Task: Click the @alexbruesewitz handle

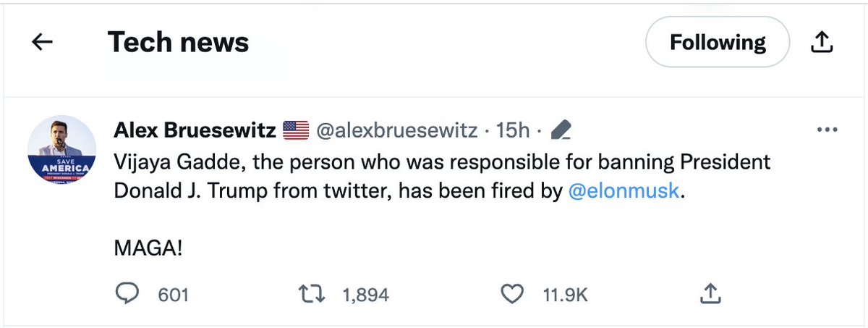Action: click(396, 131)
